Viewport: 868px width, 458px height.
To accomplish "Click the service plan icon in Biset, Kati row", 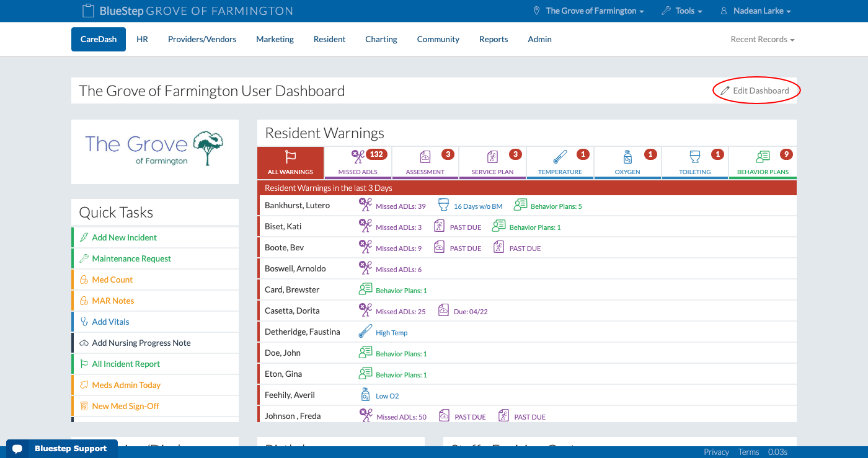I will point(439,226).
